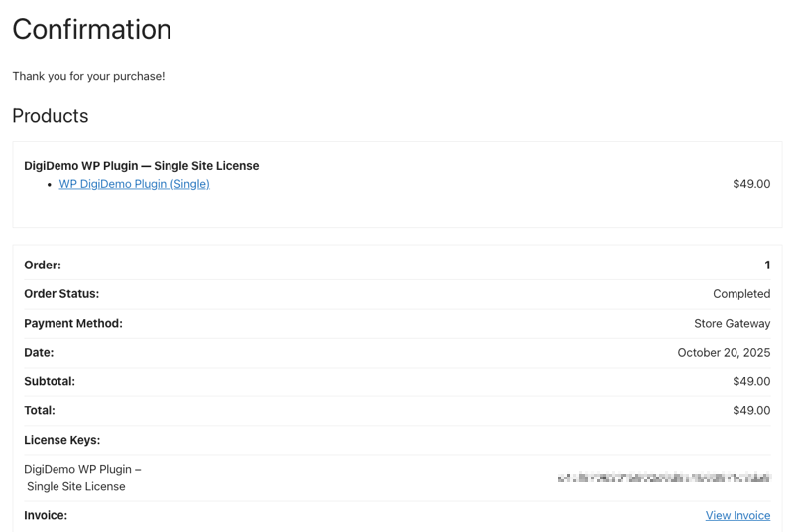The height and width of the screenshot is (532, 793).
Task: Click the Products section heading
Action: click(50, 116)
